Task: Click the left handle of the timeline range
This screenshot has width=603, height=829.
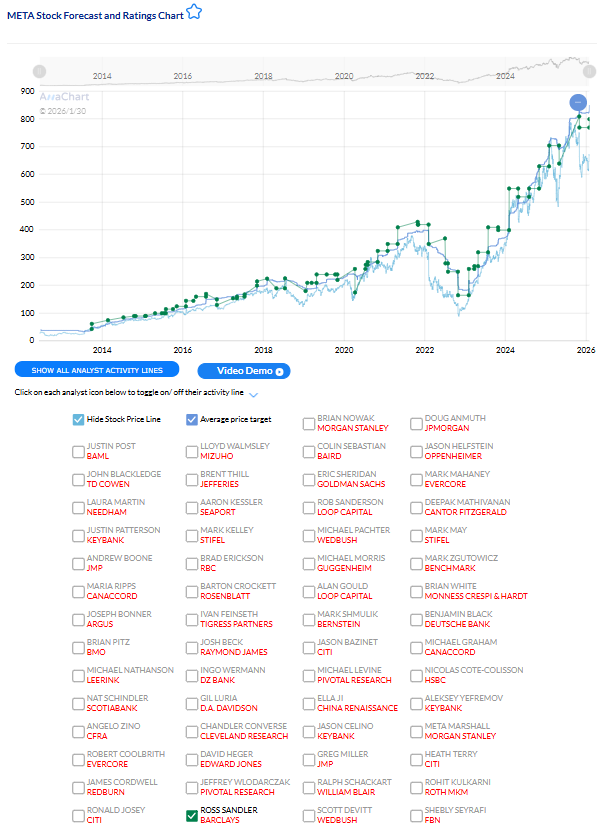Action: click(x=40, y=71)
